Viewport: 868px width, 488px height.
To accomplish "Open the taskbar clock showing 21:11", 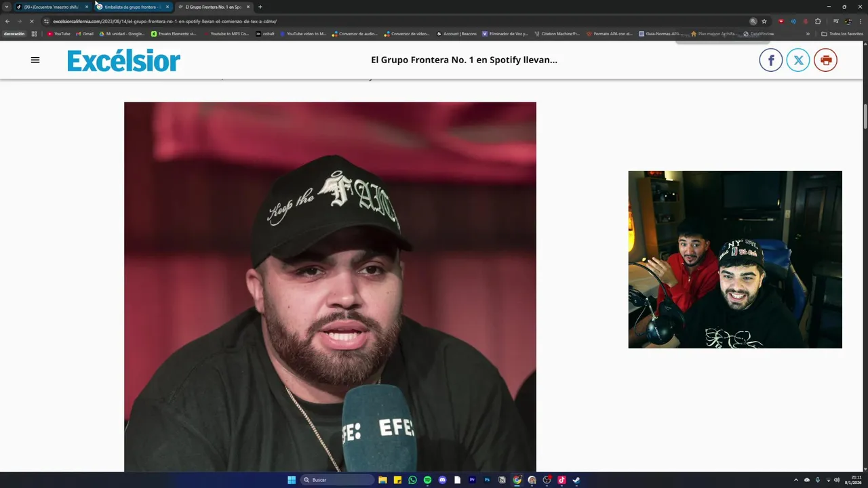I will click(852, 480).
